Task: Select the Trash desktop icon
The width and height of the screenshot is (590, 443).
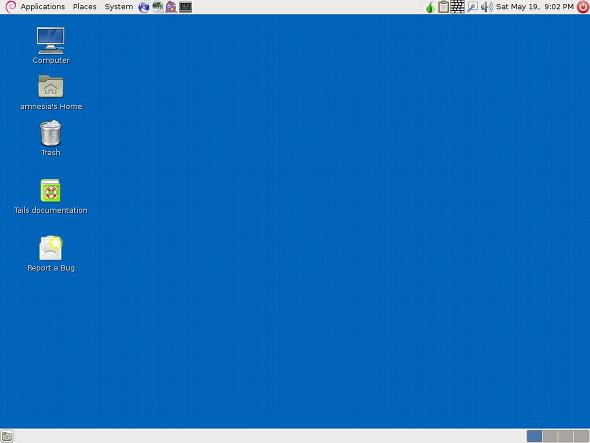Action: (x=50, y=138)
